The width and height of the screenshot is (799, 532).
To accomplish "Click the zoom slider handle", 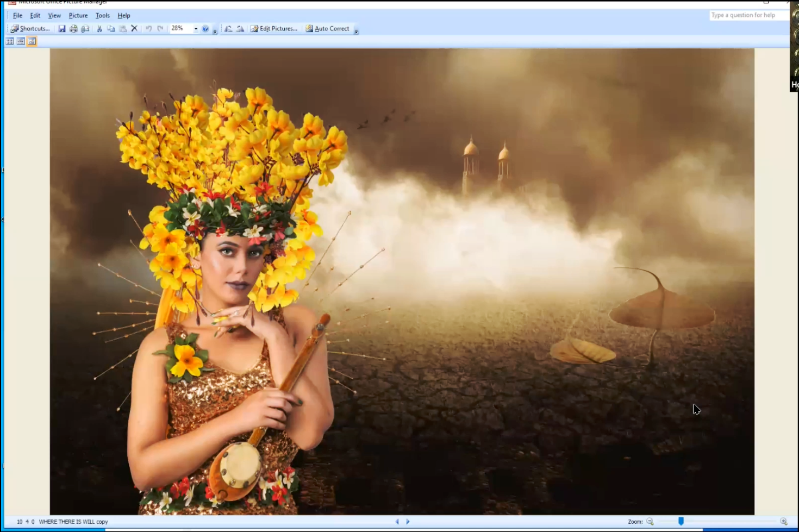I will [x=681, y=522].
